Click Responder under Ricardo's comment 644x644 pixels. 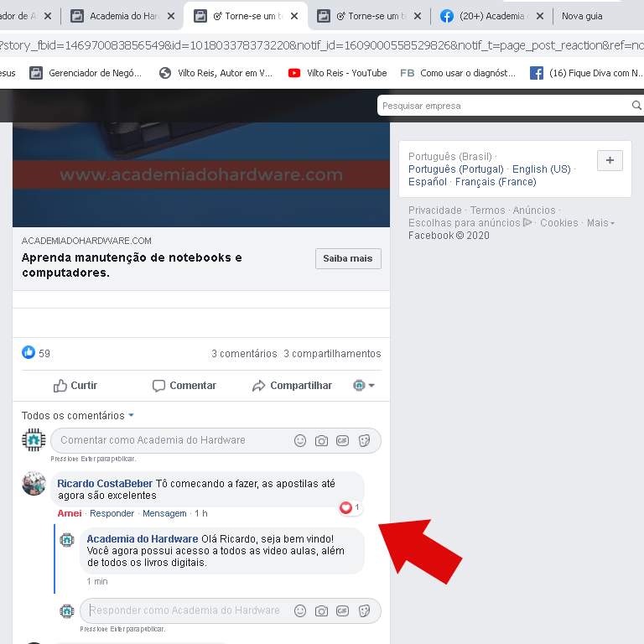[112, 513]
